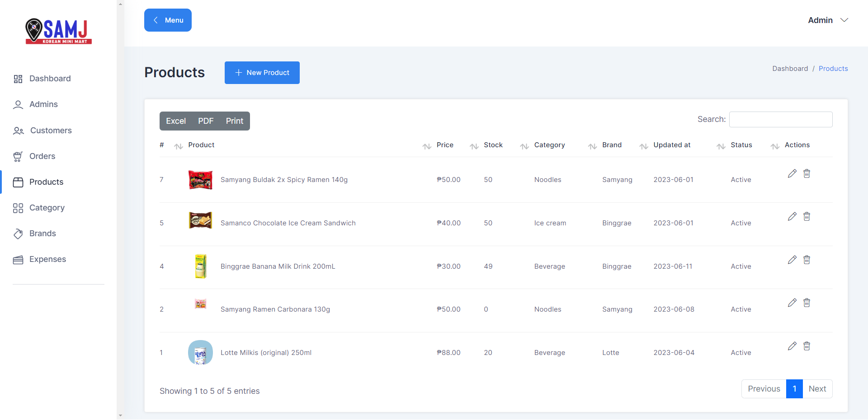Screen dimensions: 868x420
Task: Open Orders using the cart icon
Action: tap(18, 156)
